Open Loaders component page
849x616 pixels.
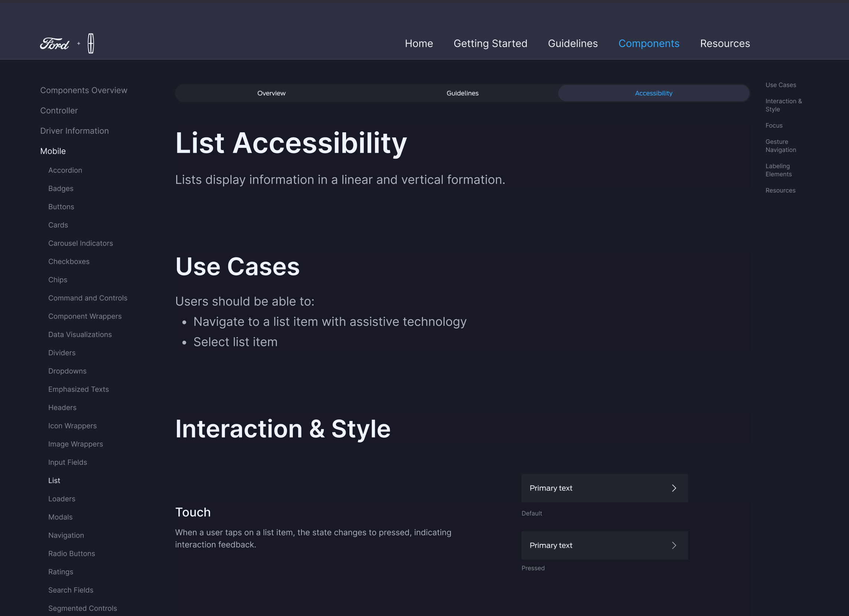62,499
